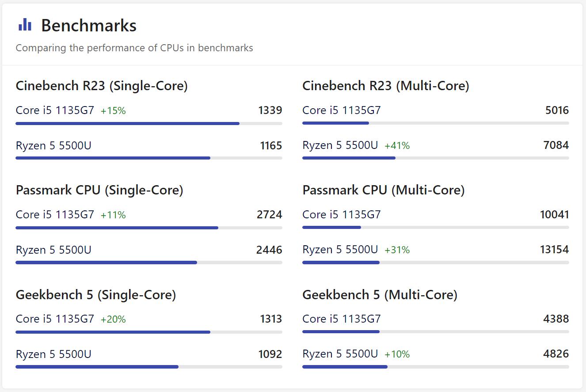This screenshot has width=586, height=392.
Task: Click the +10% Geekbench multi-core label
Action: pyautogui.click(x=397, y=354)
